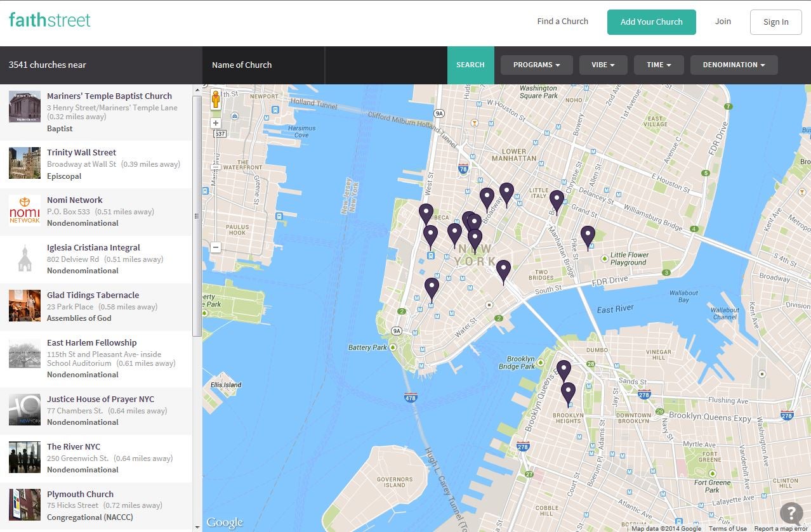Click the map zoom-out minus control

click(x=216, y=247)
